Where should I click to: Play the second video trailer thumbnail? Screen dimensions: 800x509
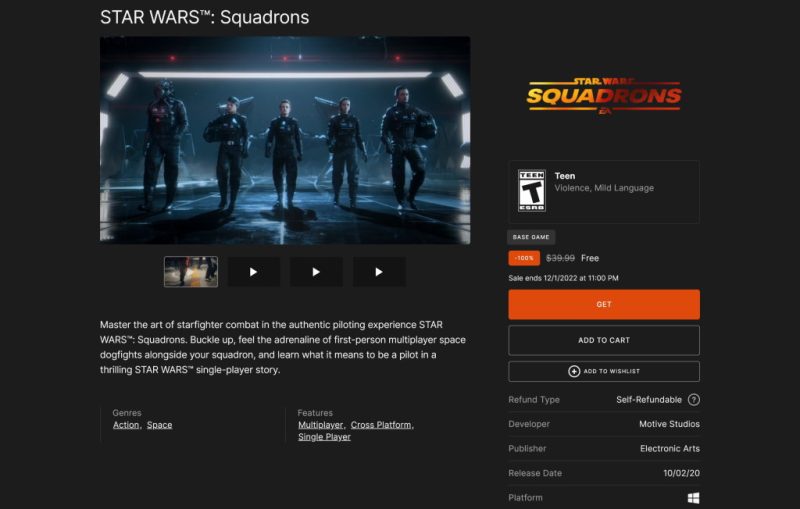coord(316,272)
